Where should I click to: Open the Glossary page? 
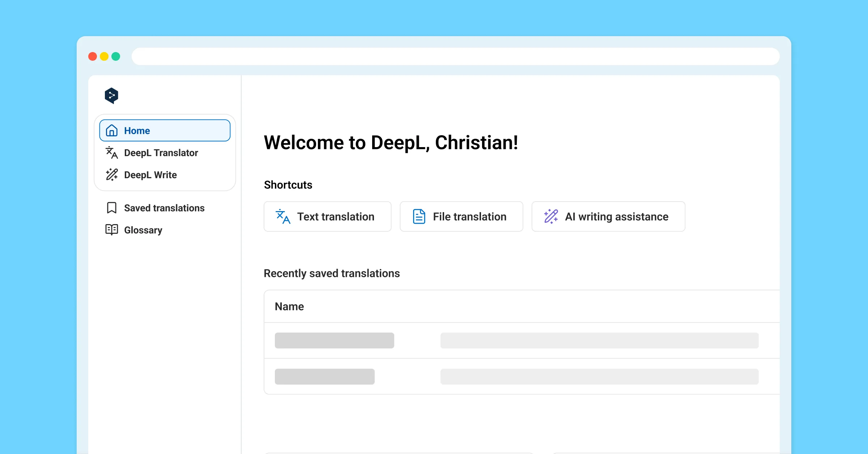click(x=143, y=230)
